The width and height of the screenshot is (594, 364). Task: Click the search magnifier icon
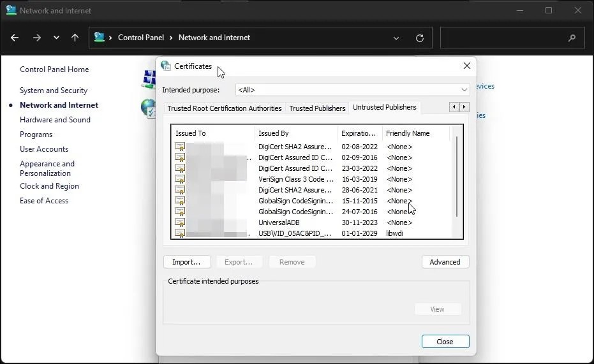pos(572,38)
